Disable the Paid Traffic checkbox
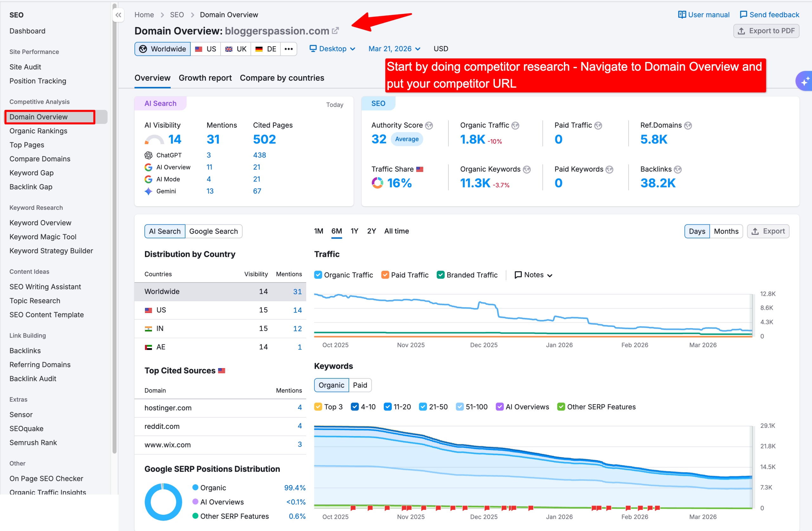The image size is (812, 531). point(385,275)
